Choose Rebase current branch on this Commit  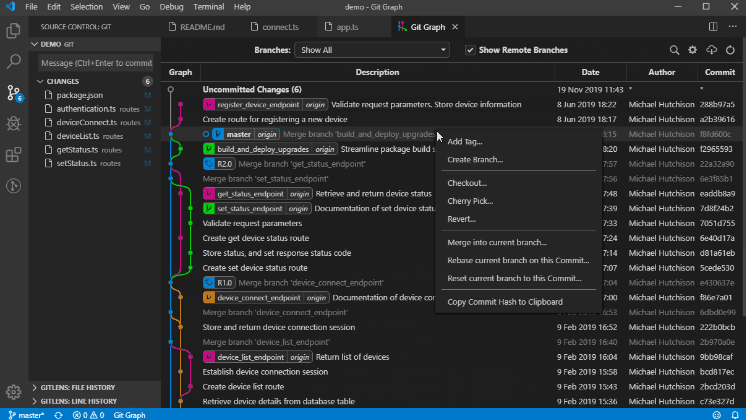point(519,261)
